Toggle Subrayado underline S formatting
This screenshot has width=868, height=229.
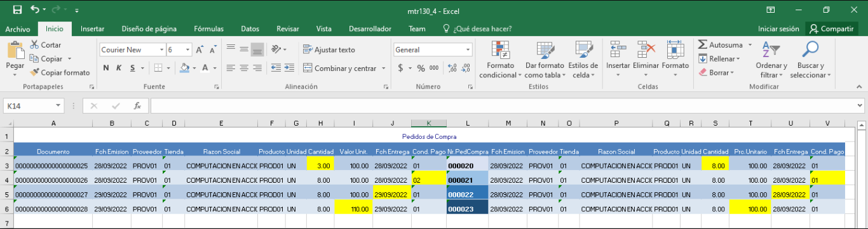(x=132, y=68)
